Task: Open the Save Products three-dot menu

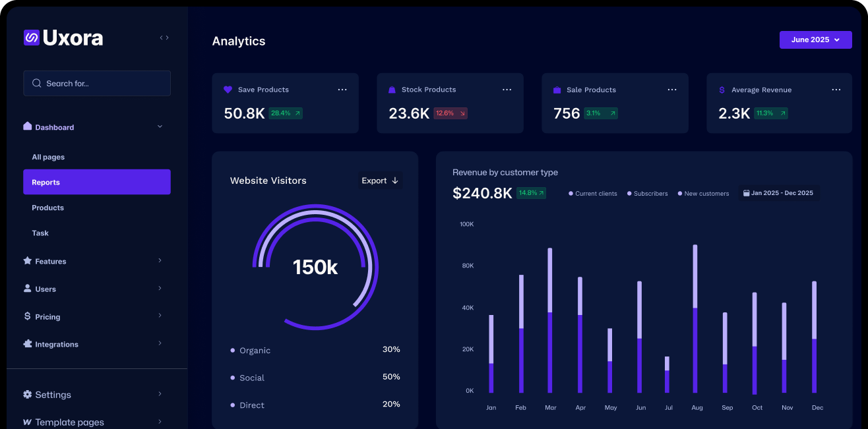Action: click(x=342, y=90)
